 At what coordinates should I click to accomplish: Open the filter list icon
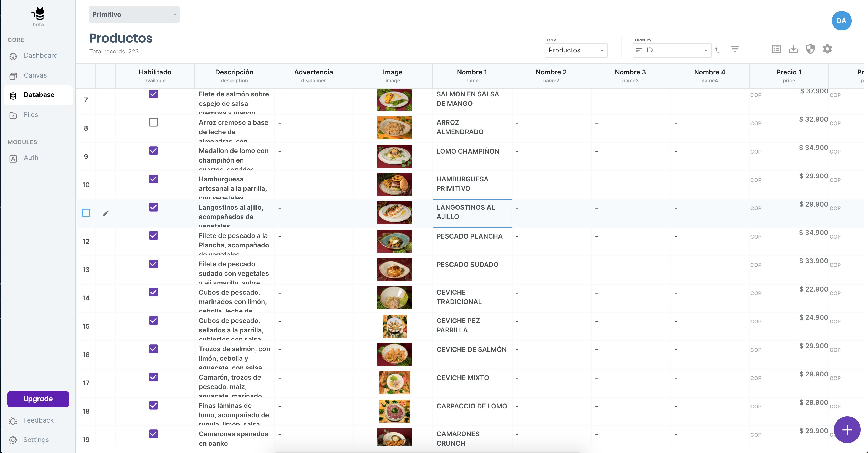(735, 49)
